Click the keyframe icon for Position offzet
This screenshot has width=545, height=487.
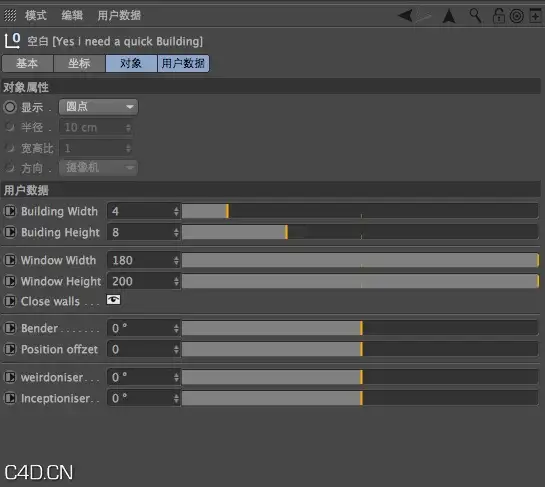tap(10, 349)
